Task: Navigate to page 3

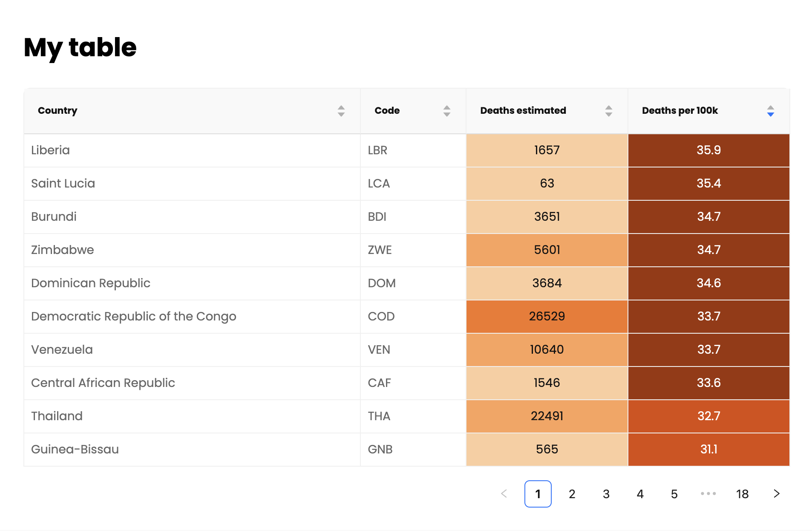Action: point(606,493)
